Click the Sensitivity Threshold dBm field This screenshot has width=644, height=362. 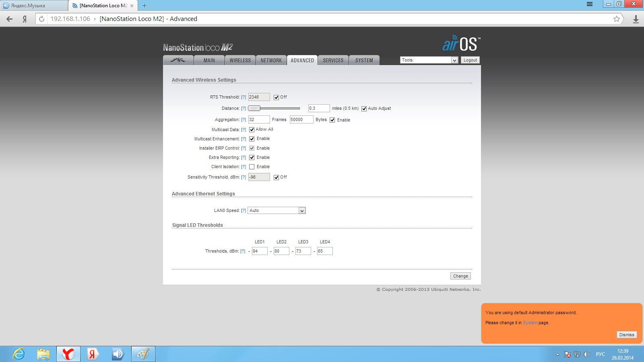coord(259,177)
